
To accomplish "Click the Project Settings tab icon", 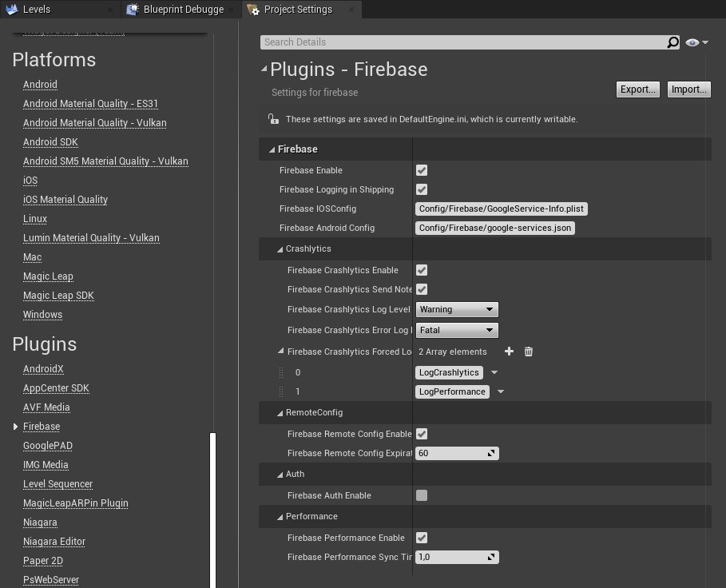I will click(x=253, y=10).
